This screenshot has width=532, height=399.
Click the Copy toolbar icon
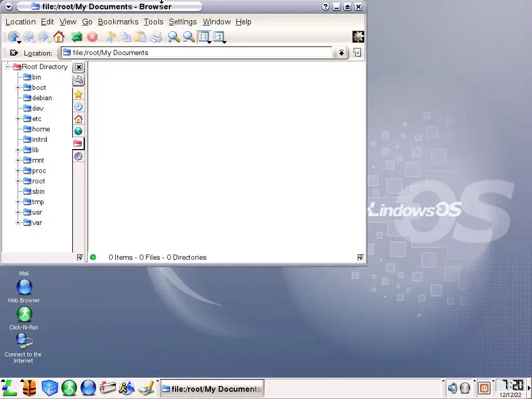(x=125, y=37)
